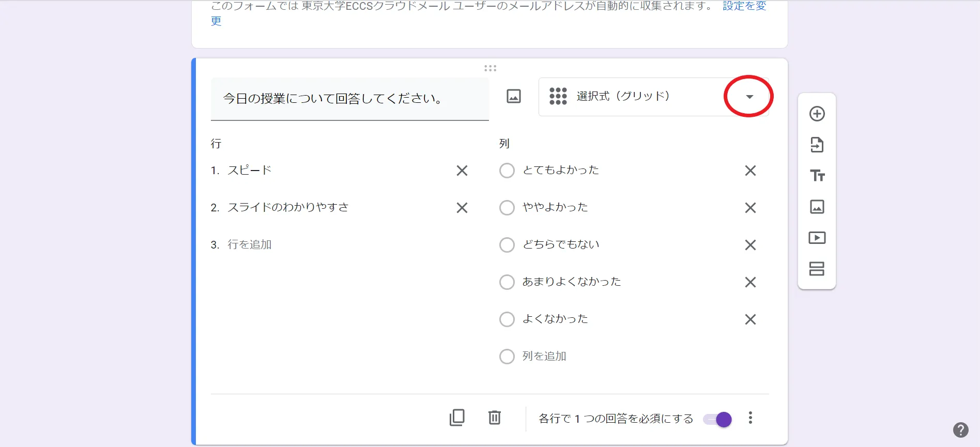Image resolution: width=980 pixels, height=447 pixels.
Task: Add a video from the side toolbar
Action: click(x=817, y=238)
